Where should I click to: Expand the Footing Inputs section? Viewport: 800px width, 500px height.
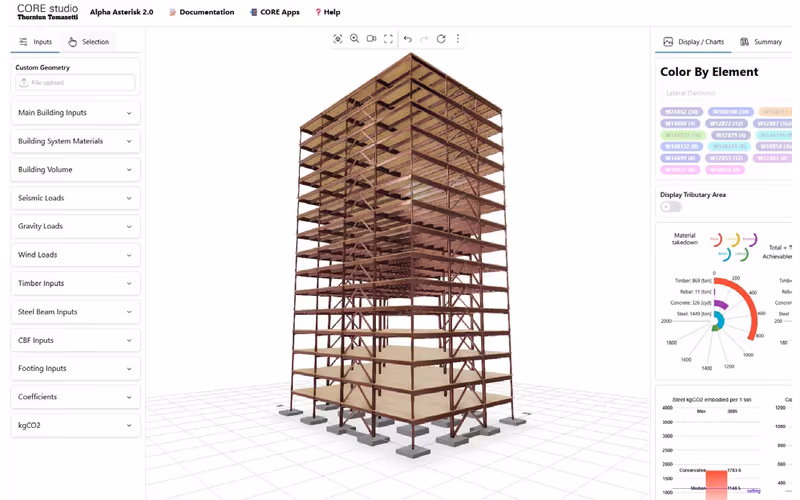pos(75,368)
